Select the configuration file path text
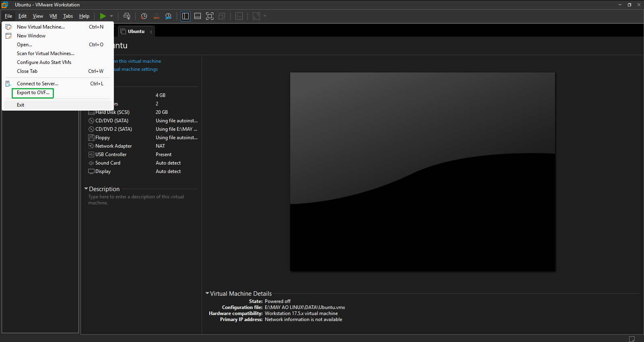 click(x=305, y=307)
